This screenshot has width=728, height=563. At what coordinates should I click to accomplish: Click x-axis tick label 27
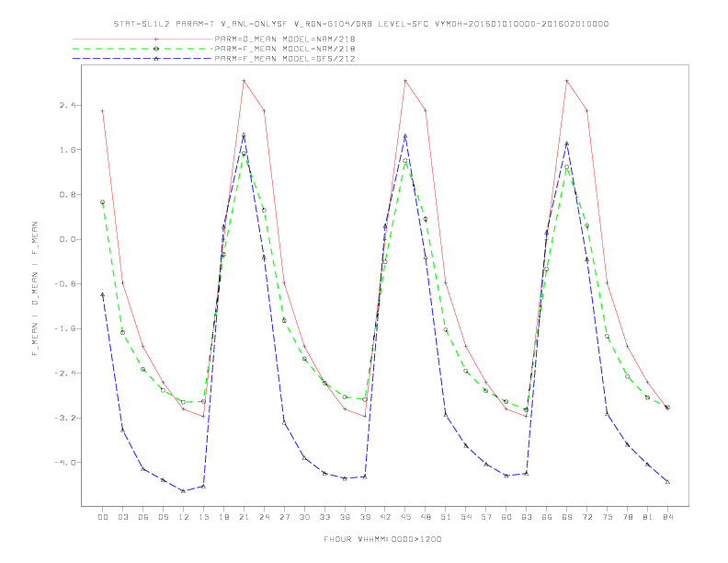click(x=284, y=517)
